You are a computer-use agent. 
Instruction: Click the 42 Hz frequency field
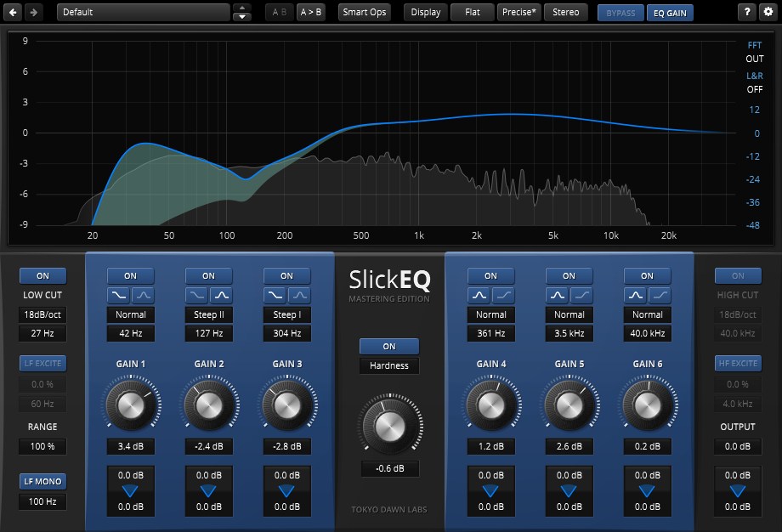tap(131, 334)
